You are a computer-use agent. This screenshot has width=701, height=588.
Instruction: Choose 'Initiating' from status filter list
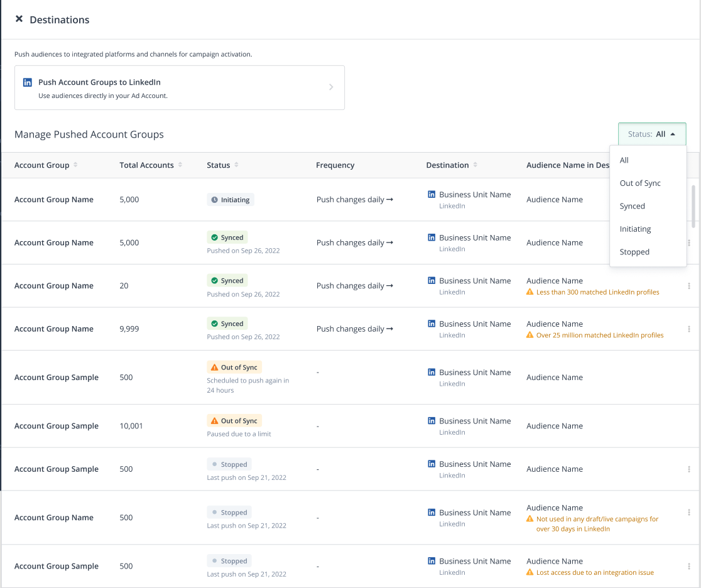coord(635,229)
